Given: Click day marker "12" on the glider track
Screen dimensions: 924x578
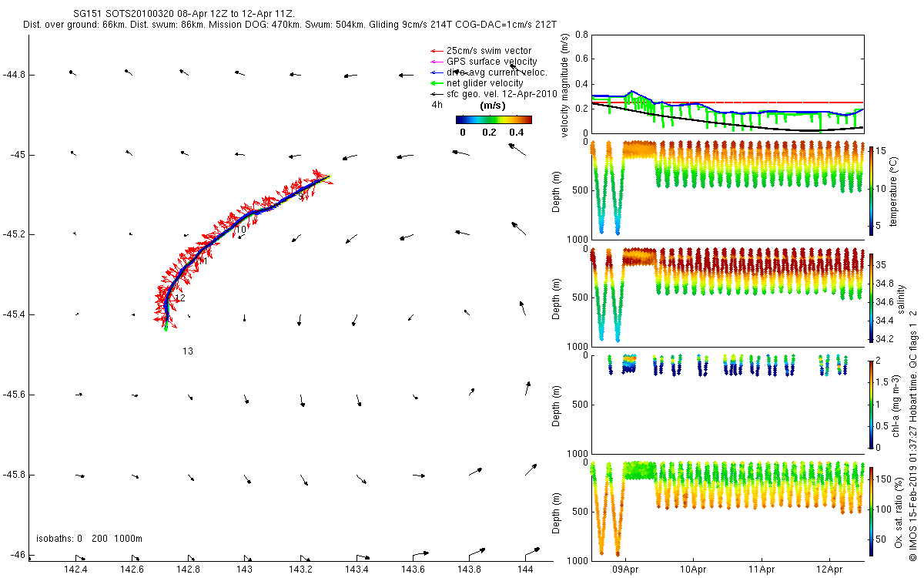Looking at the screenshot, I should (x=180, y=298).
